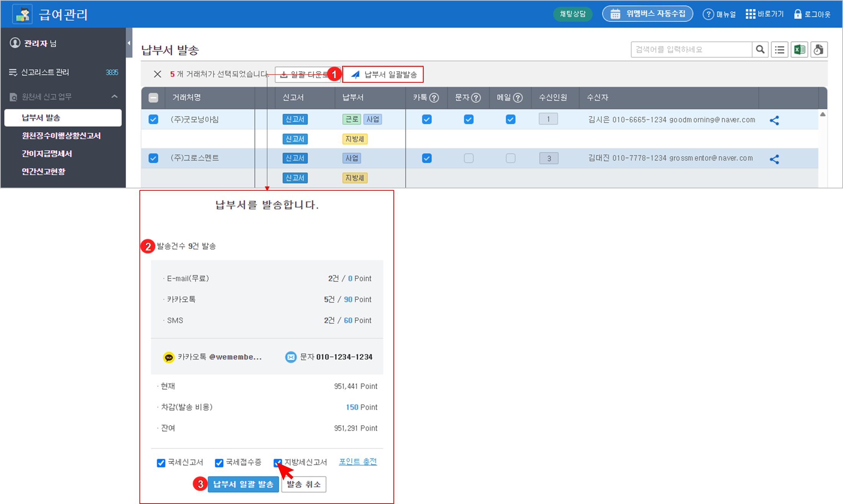Open 간이지급명세서 menu item
843x504 pixels.
(47, 154)
